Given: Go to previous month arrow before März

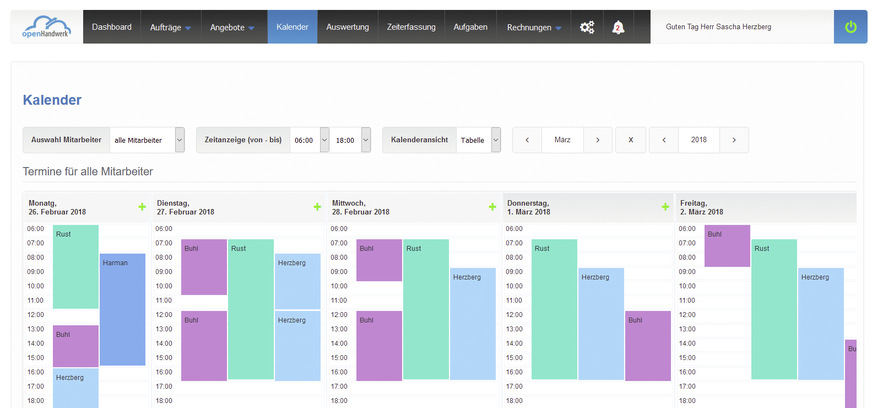Looking at the screenshot, I should pyautogui.click(x=527, y=141).
